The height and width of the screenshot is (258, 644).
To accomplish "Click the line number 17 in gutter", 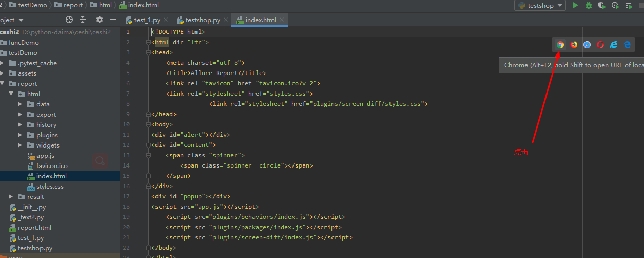I will click(x=127, y=196).
